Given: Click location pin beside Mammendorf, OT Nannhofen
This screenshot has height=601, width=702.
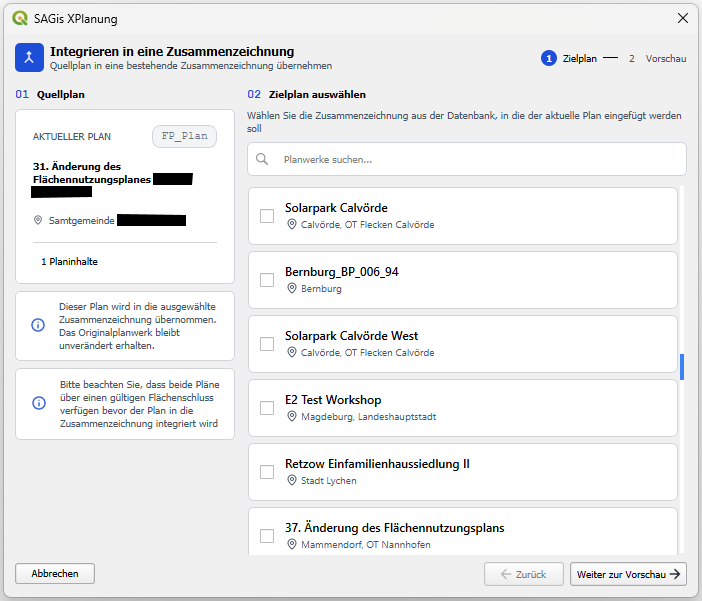Looking at the screenshot, I should (x=292, y=544).
